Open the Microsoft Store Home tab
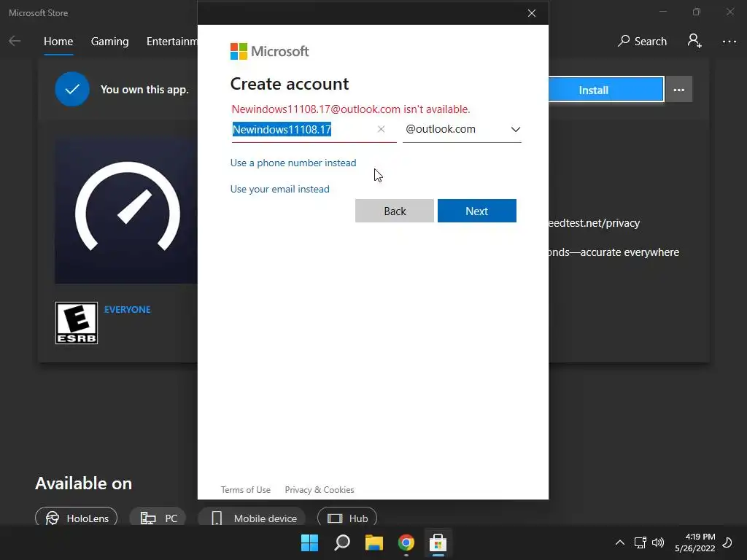747x560 pixels. [x=58, y=42]
